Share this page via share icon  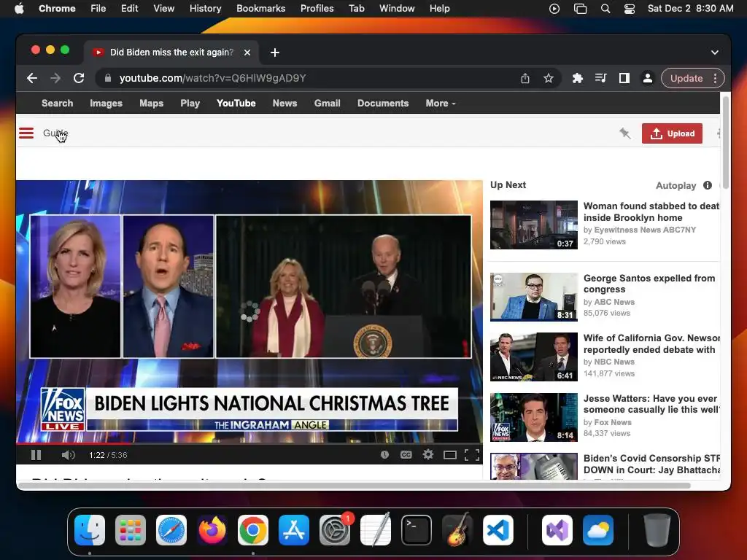click(x=525, y=78)
